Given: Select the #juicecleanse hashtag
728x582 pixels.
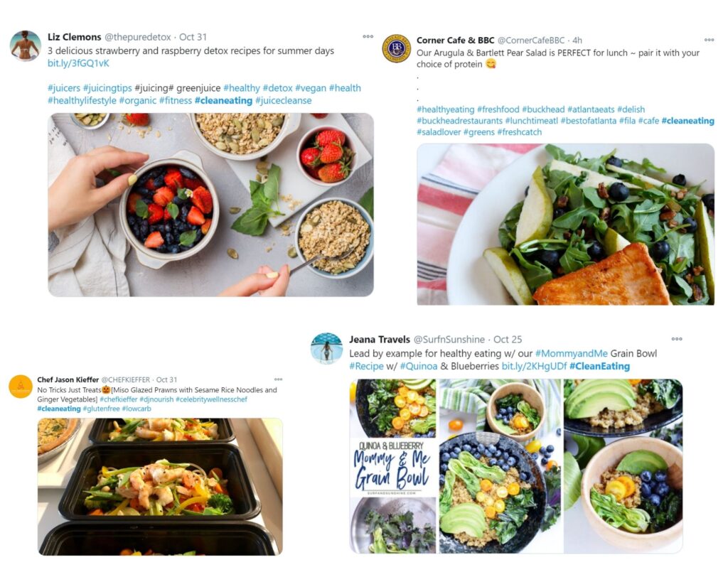Looking at the screenshot, I should [283, 100].
